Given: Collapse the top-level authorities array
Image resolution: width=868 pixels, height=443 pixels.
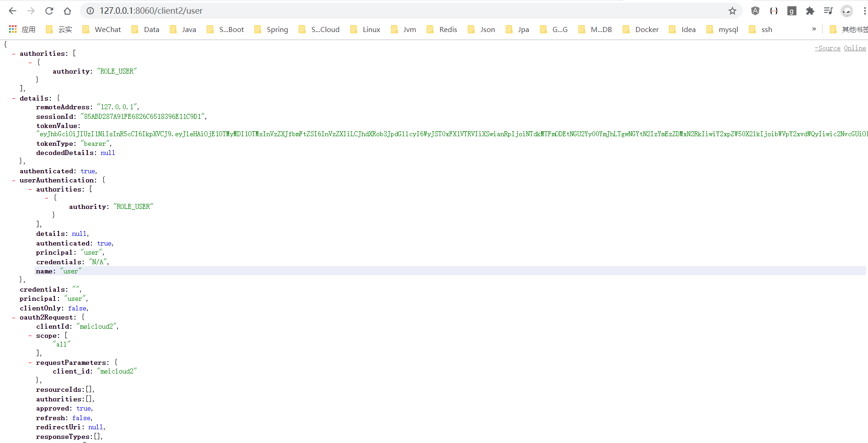Looking at the screenshot, I should click(14, 54).
